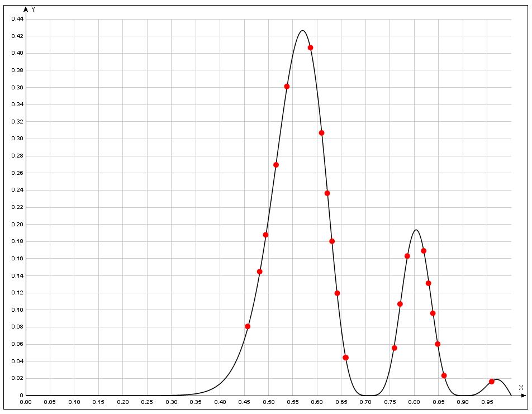Viewport: 532px width, 414px height.
Task: Click the top of the tallest curve peak
Action: (x=302, y=31)
